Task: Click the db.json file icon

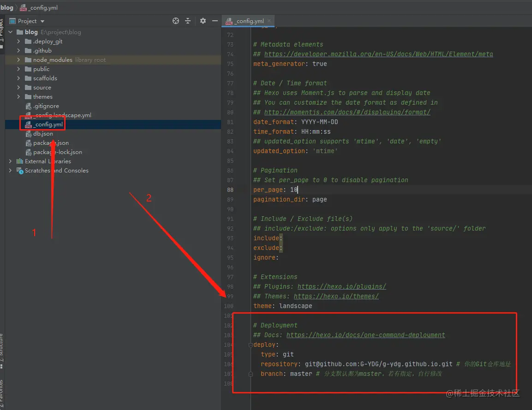Action: [x=29, y=134]
